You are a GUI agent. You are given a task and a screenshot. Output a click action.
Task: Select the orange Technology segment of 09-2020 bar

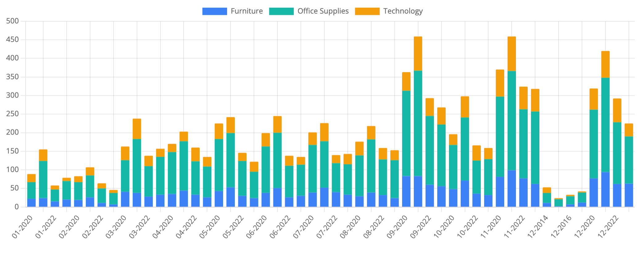(406, 81)
